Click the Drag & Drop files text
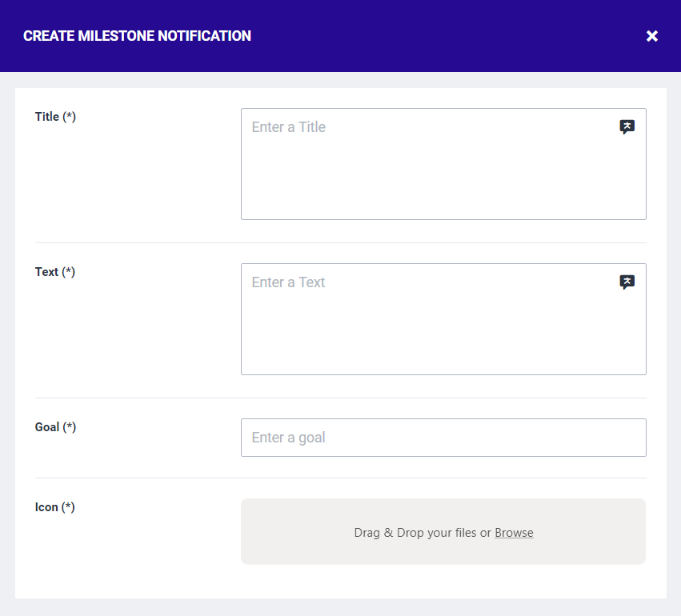The width and height of the screenshot is (681, 616). pyautogui.click(x=423, y=533)
